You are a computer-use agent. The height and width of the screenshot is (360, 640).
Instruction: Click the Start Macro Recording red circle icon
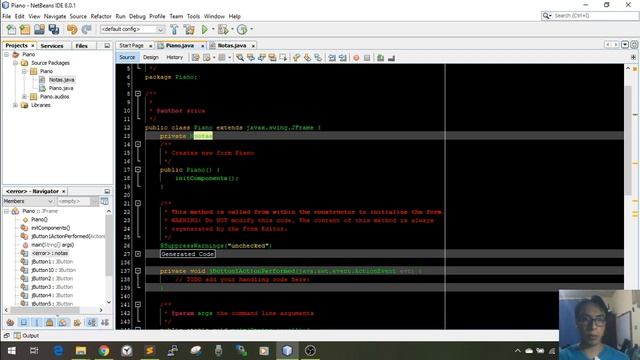point(356,58)
